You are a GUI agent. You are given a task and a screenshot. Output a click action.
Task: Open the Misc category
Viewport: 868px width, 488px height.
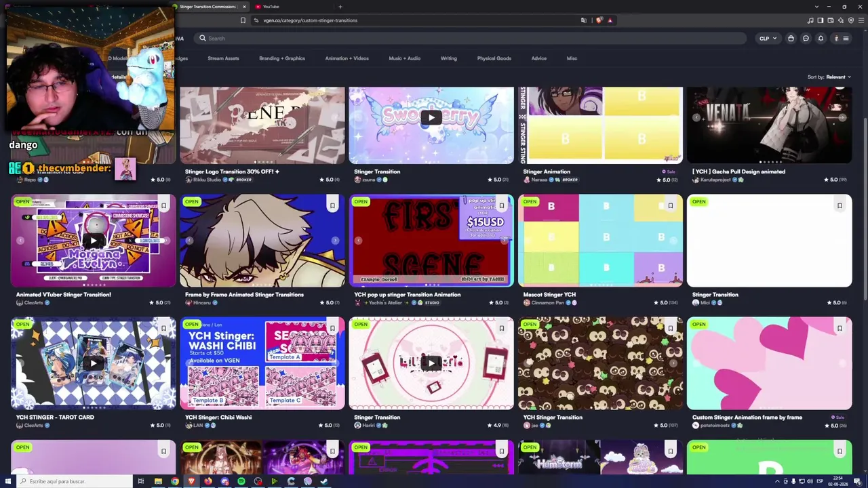pos(572,58)
